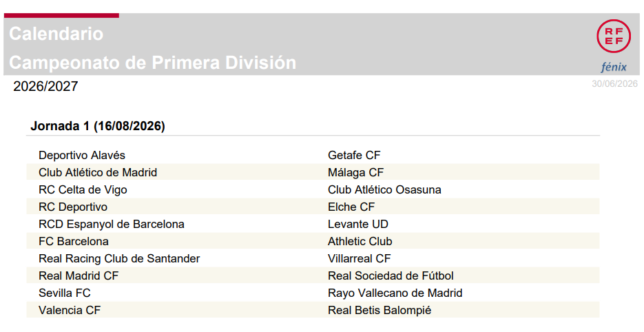Viewport: 644px width, 332px height.
Task: Select the Calendario title text
Action: 56,34
